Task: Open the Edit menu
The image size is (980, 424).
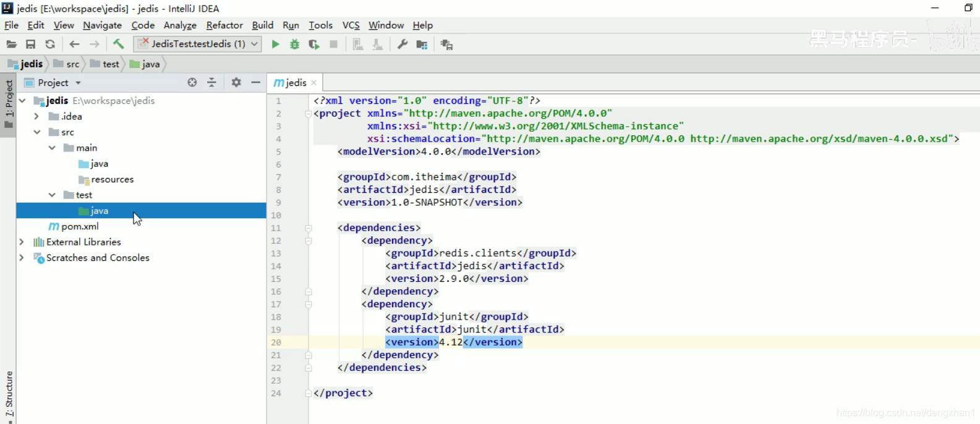Action: click(x=36, y=25)
